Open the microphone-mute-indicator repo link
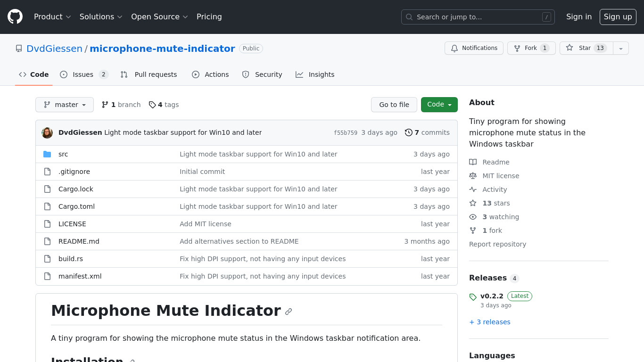This screenshot has height=362, width=644. click(162, 49)
